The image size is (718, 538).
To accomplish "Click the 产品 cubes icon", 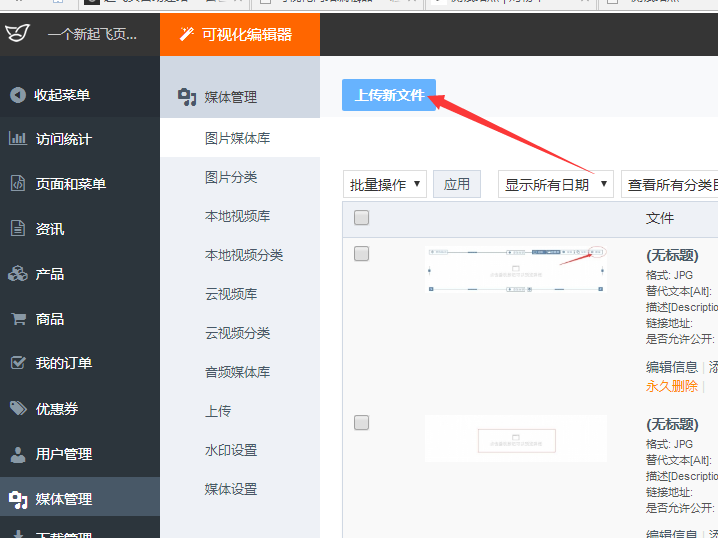I will coord(18,273).
